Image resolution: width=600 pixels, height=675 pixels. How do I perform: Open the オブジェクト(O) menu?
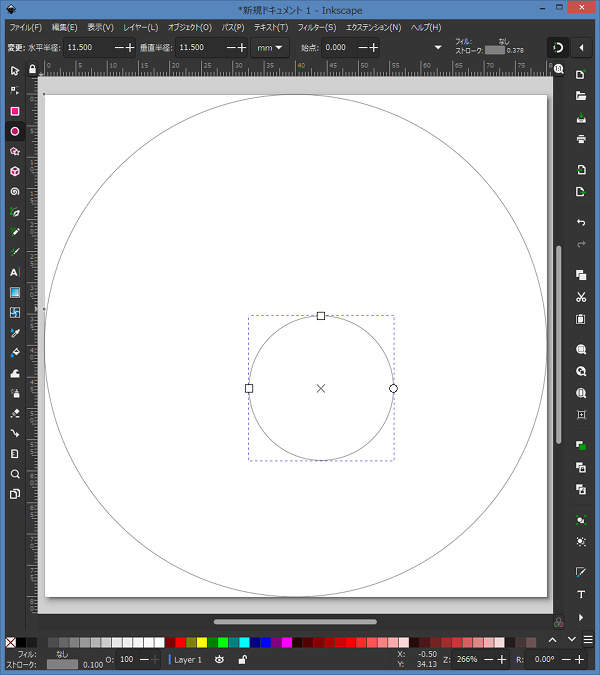tap(190, 28)
